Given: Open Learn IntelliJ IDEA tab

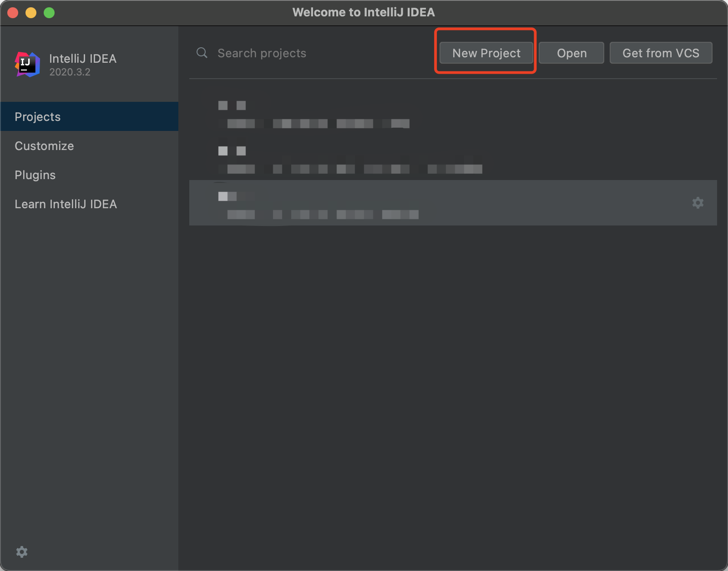Looking at the screenshot, I should (89, 204).
